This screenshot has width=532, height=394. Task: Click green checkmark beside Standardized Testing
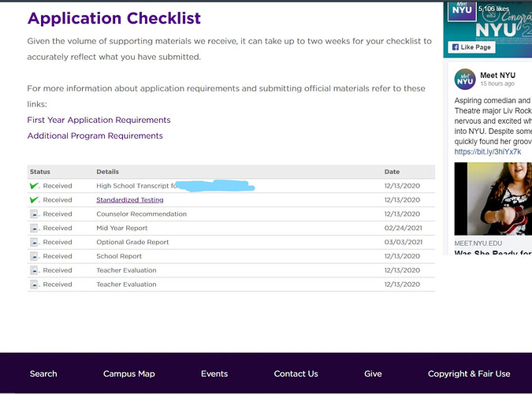pos(34,200)
